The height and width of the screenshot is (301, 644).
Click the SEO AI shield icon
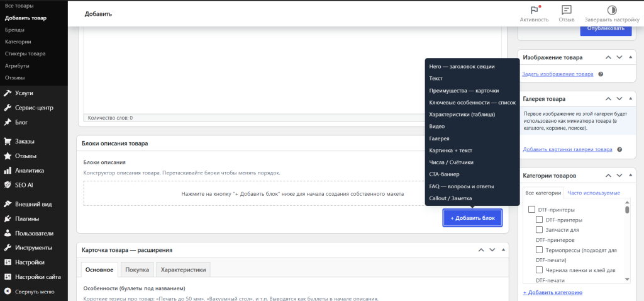pyautogui.click(x=8, y=185)
